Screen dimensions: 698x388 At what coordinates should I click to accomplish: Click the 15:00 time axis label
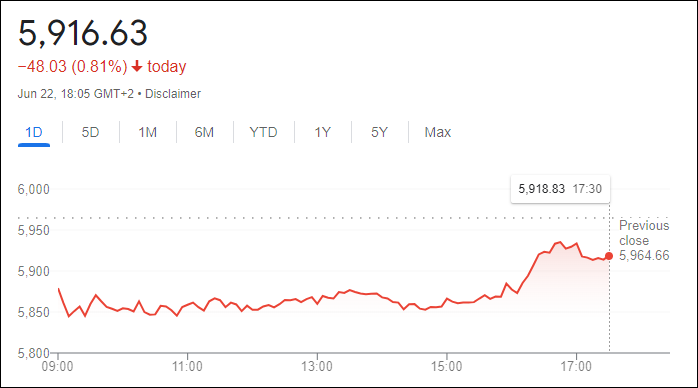coord(446,367)
